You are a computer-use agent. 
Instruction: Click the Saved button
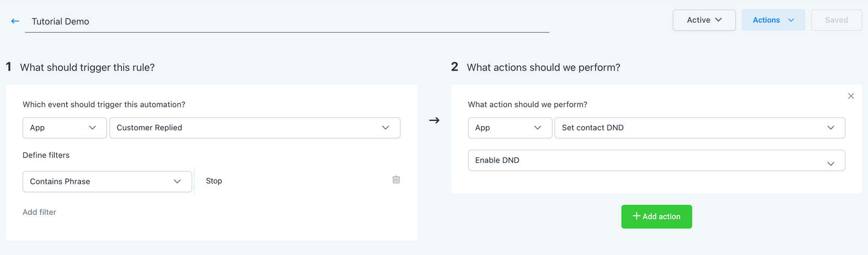click(836, 20)
